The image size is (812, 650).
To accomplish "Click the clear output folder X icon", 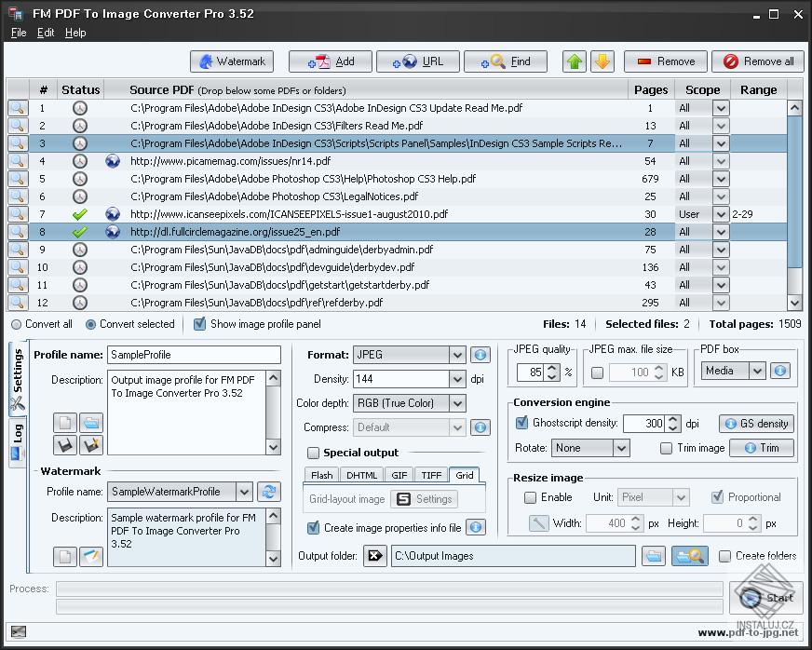I will point(375,556).
